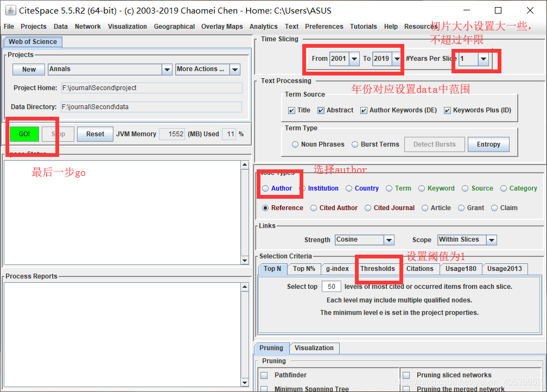The width and height of the screenshot is (547, 392).
Task: Select the Keyword node type
Action: click(x=422, y=188)
